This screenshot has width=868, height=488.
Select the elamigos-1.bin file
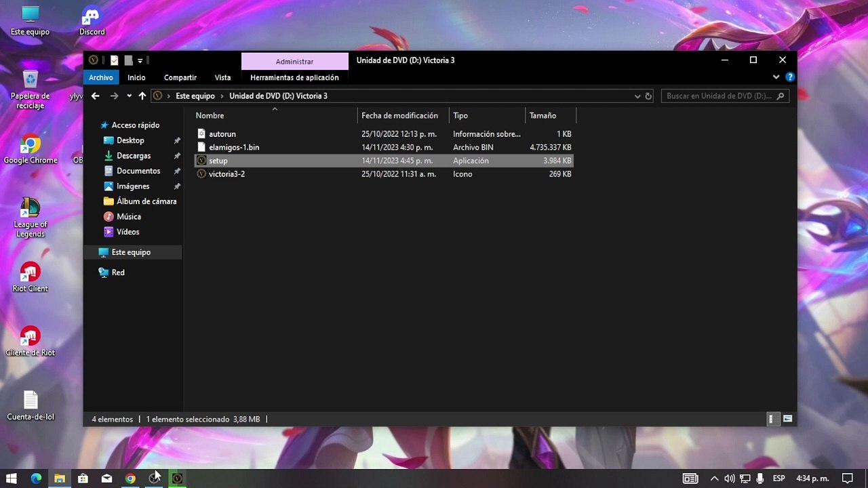tap(384, 147)
